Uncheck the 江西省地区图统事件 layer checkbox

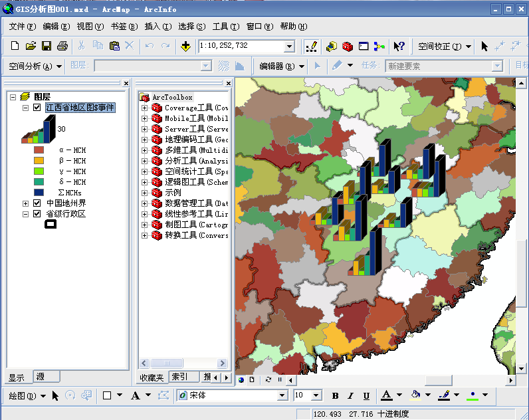coord(37,108)
